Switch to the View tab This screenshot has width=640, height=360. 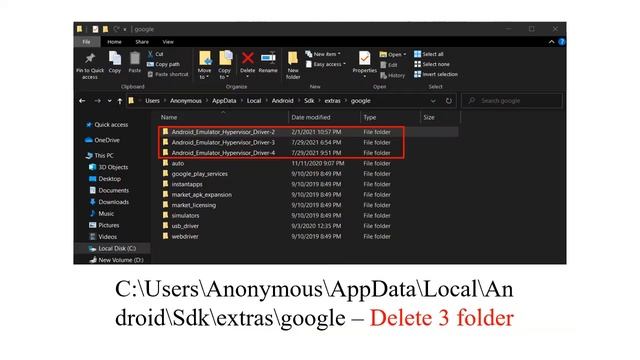pos(168,42)
